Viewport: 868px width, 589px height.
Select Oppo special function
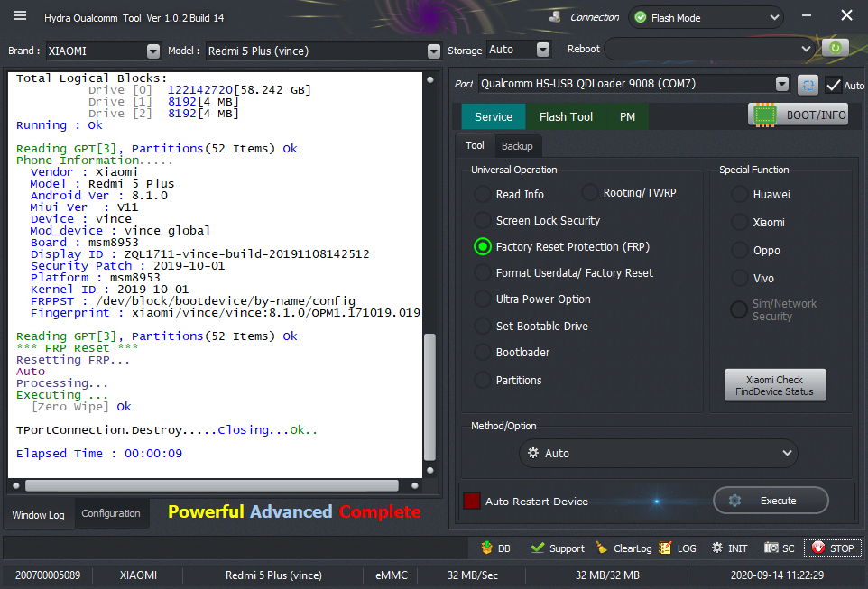(x=740, y=250)
